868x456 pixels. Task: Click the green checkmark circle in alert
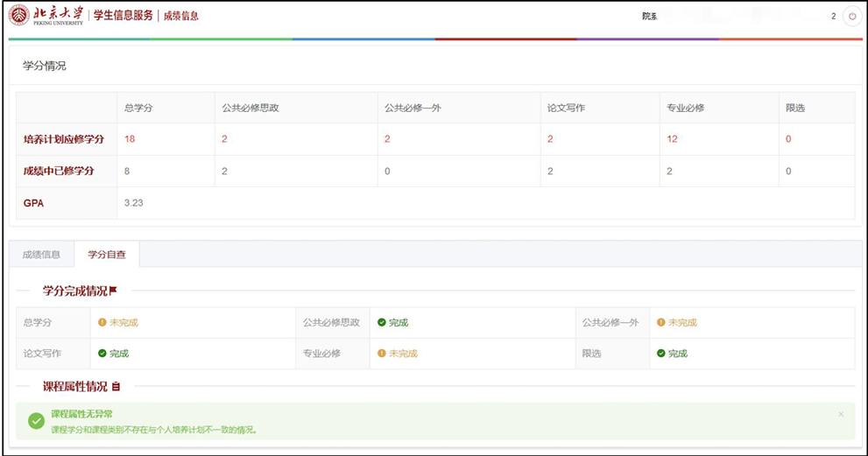pos(36,421)
